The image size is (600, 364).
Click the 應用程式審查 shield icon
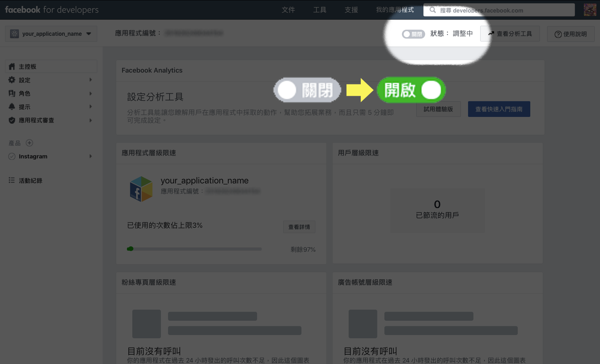point(12,120)
